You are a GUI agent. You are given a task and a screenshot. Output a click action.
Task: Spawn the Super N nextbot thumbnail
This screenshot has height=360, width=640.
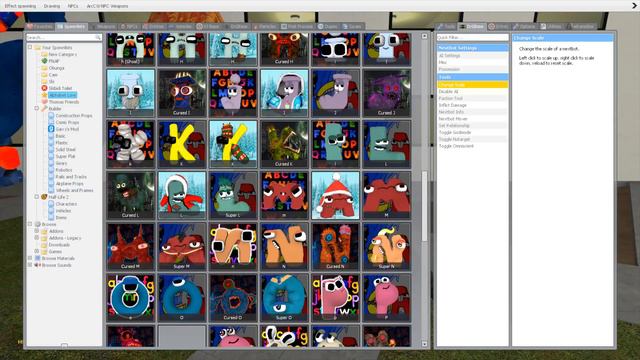(x=387, y=246)
